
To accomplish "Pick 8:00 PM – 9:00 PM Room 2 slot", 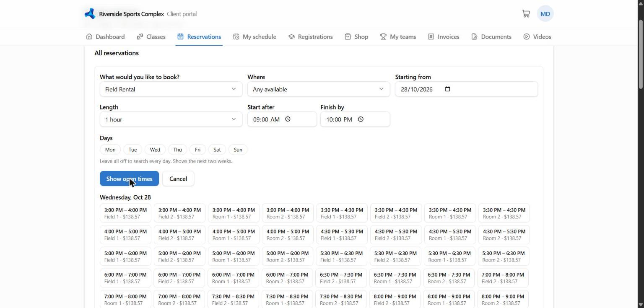I will 503,299.
